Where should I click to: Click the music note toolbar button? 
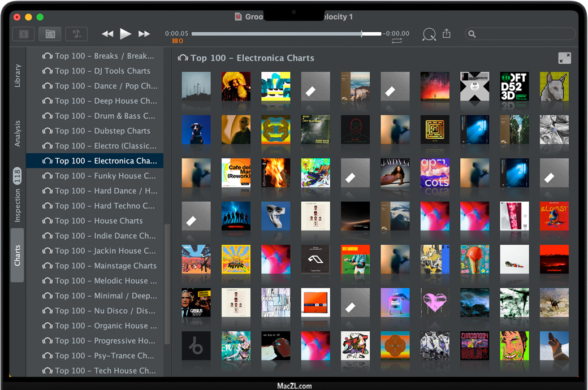click(x=76, y=34)
